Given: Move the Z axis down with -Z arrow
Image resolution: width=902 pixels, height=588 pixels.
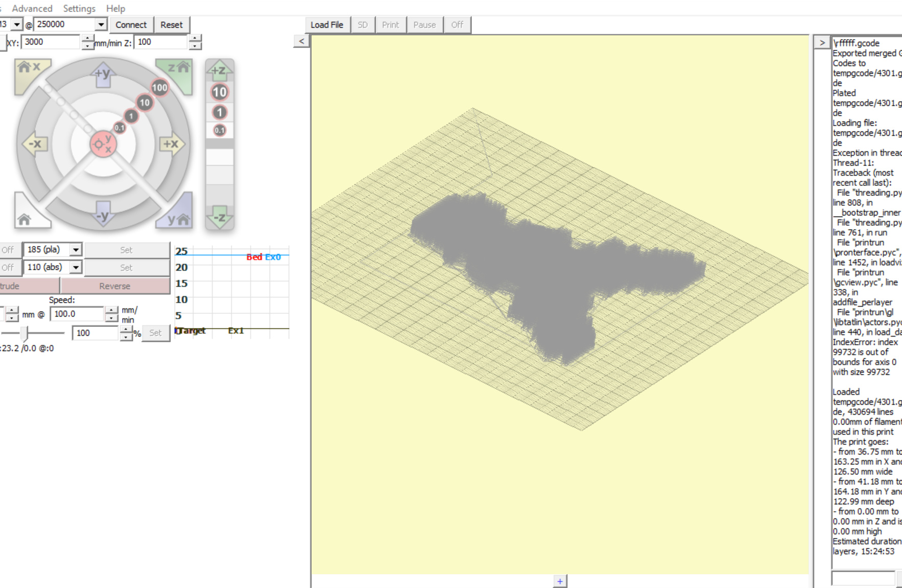Looking at the screenshot, I should 219,218.
